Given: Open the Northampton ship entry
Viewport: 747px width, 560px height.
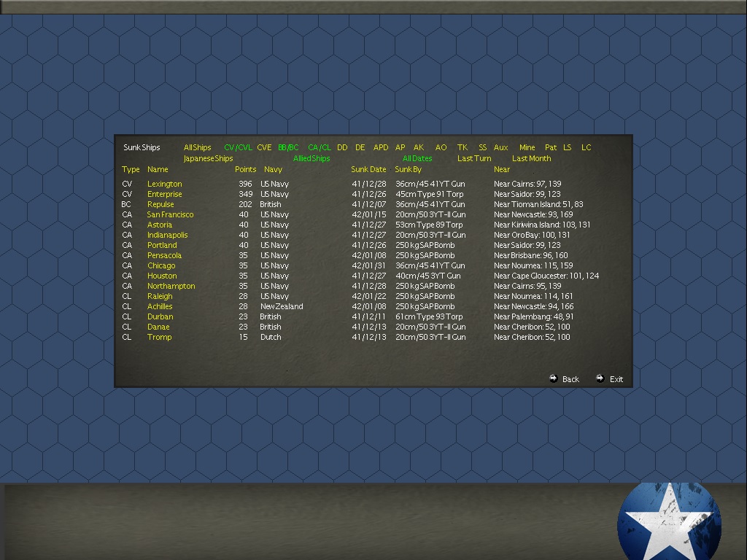Looking at the screenshot, I should coord(171,286).
